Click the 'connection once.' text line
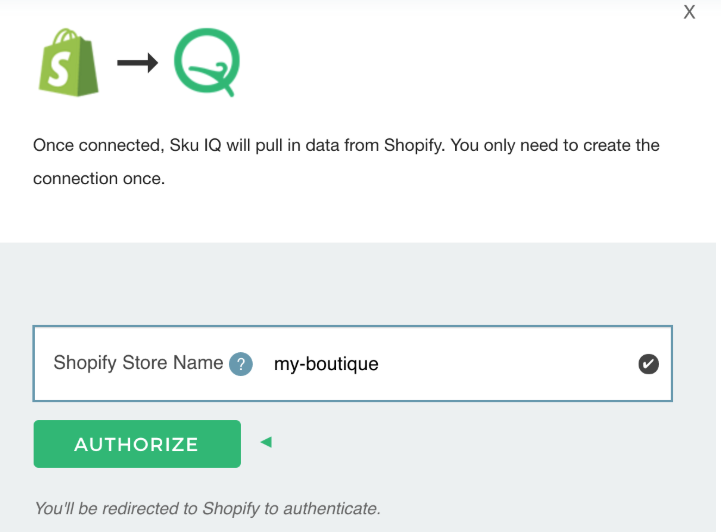Viewport: 721px width, 532px height. tap(98, 180)
